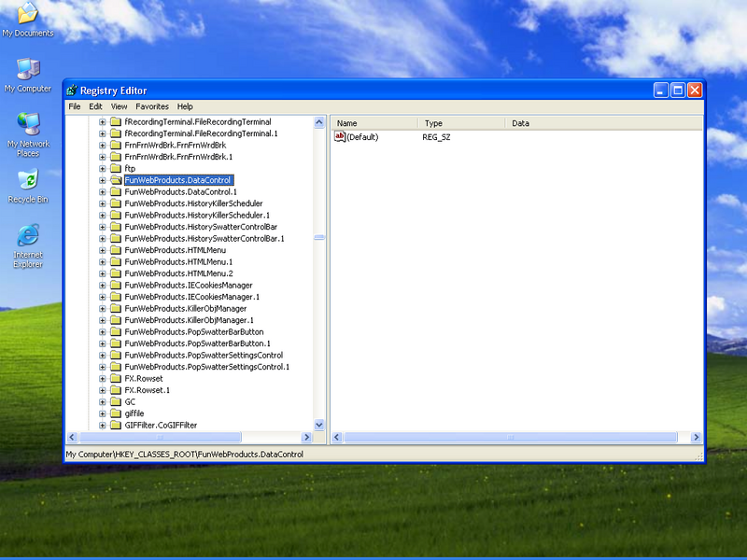Open My Documents desktop icon
Image resolution: width=747 pixels, height=560 pixels.
coord(28,19)
